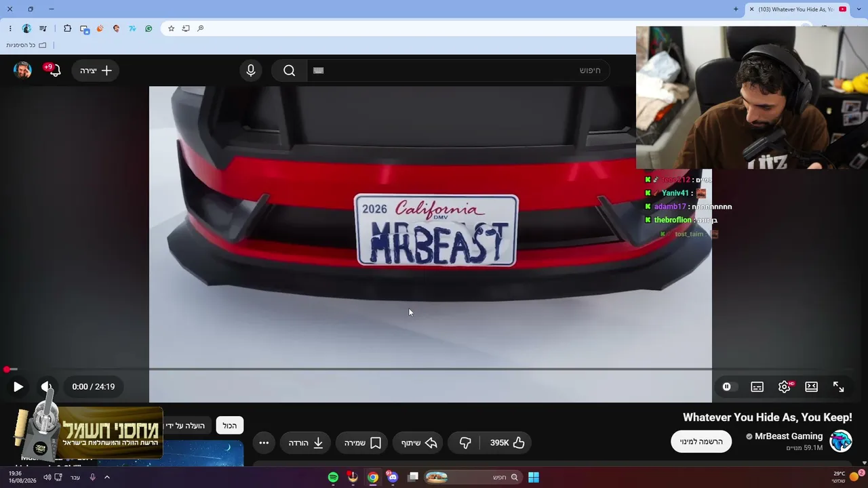The height and width of the screenshot is (488, 868).
Task: Zoom indicator magnifier in address bar
Action: tap(201, 28)
